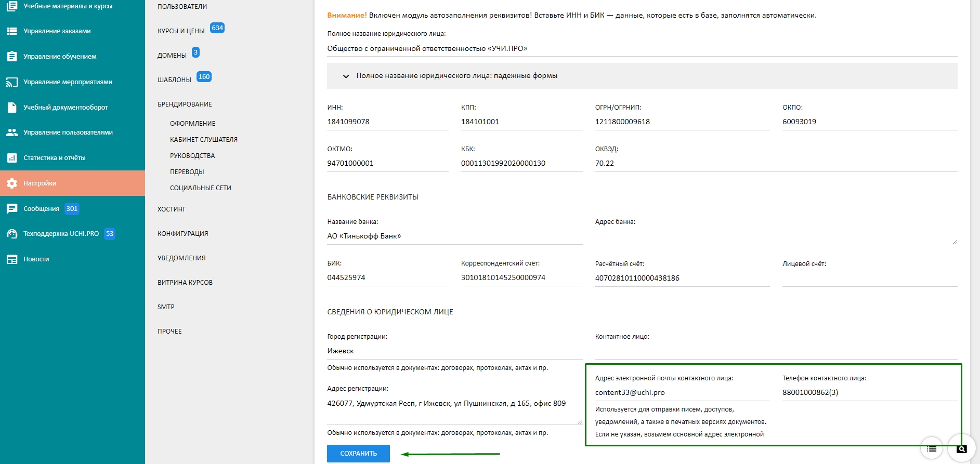
Task: Open КАБИНЕТ СЛУШАТЕЛЯ submenu item
Action: pyautogui.click(x=204, y=140)
